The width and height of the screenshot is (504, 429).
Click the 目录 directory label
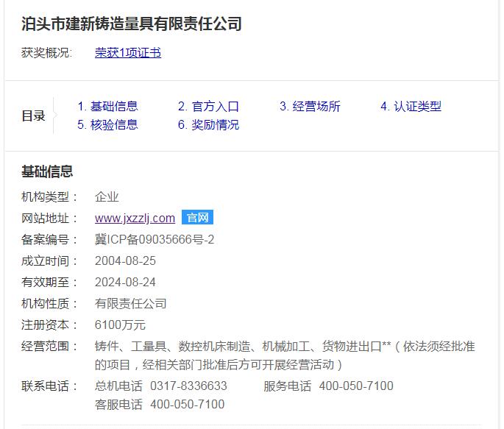click(33, 116)
